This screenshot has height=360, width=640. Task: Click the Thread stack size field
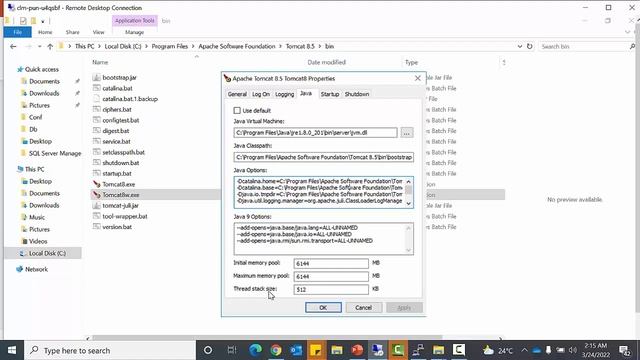pyautogui.click(x=331, y=289)
